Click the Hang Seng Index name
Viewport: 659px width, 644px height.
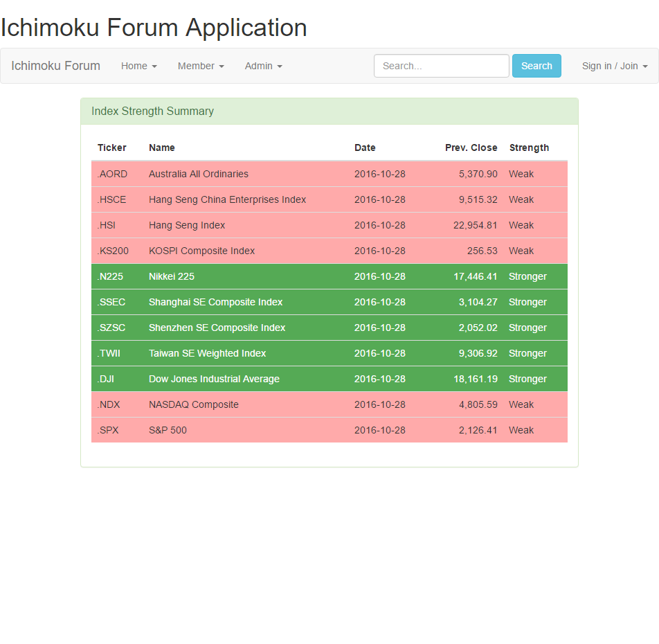click(x=187, y=225)
